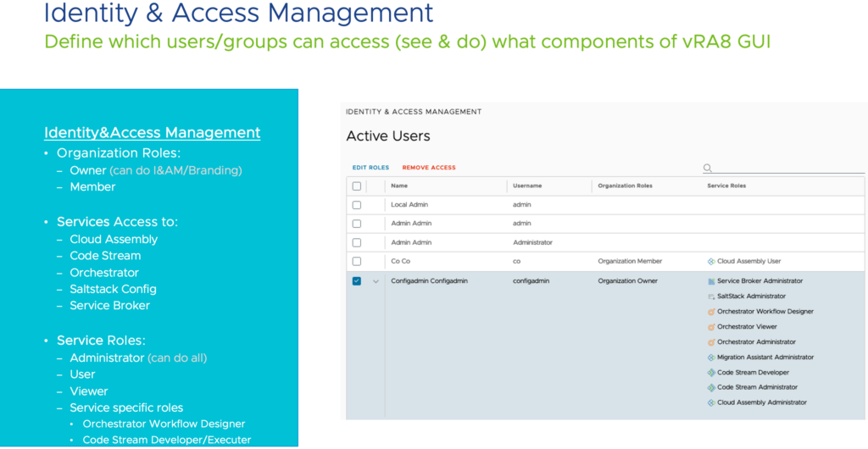Image resolution: width=868 pixels, height=449 pixels.
Task: Click the 'Co Co' name cell
Action: tap(401, 261)
